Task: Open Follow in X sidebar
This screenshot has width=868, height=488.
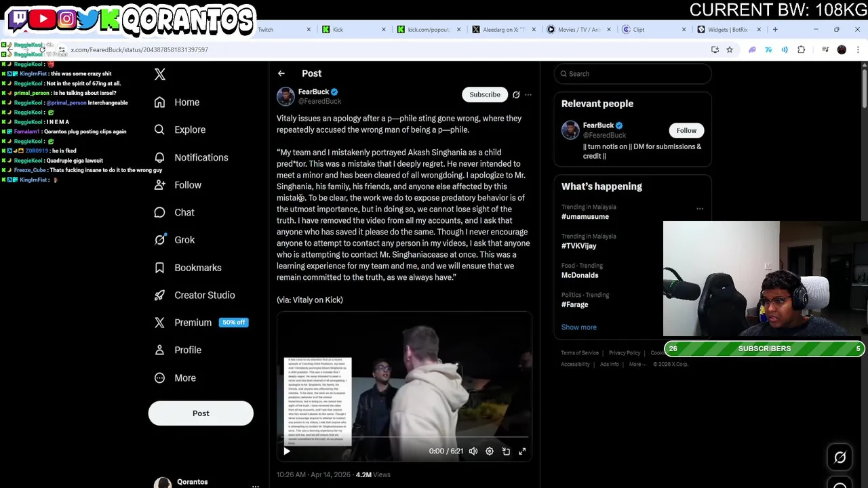Action: pos(178,185)
